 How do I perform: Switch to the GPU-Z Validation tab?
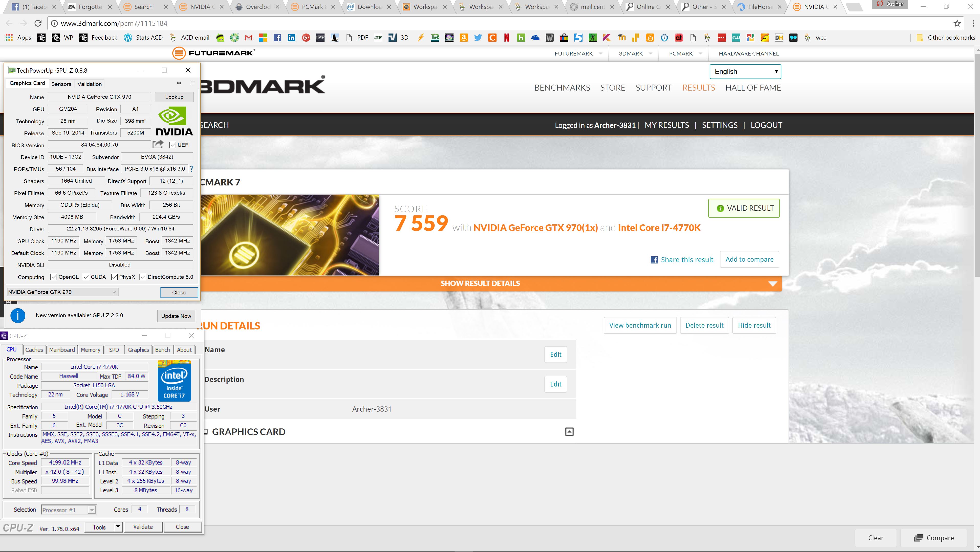[89, 84]
